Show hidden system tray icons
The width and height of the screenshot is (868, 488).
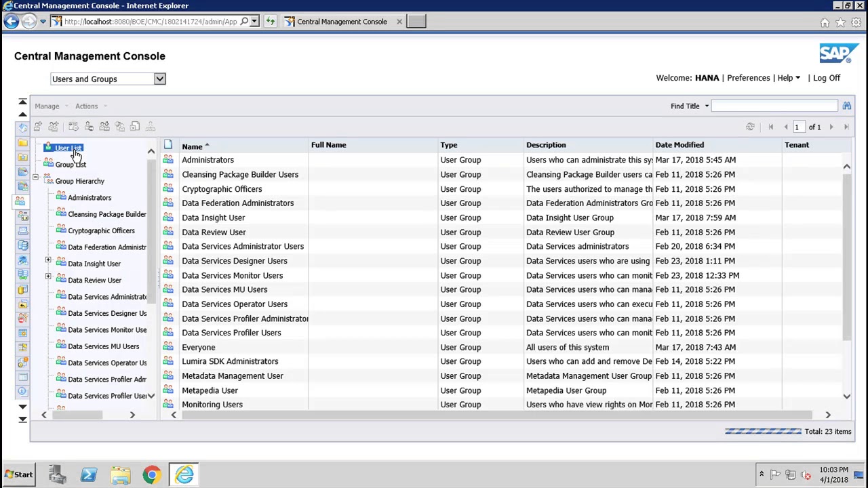(761, 474)
